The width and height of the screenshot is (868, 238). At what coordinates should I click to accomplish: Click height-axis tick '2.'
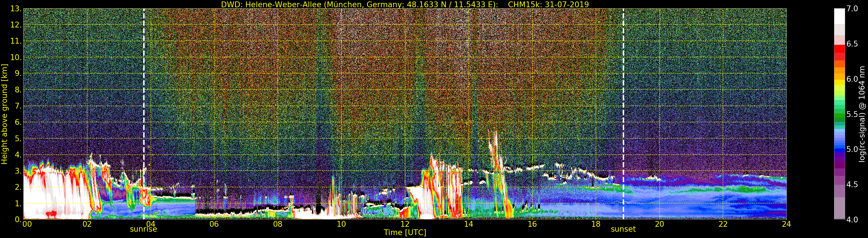pyautogui.click(x=18, y=187)
